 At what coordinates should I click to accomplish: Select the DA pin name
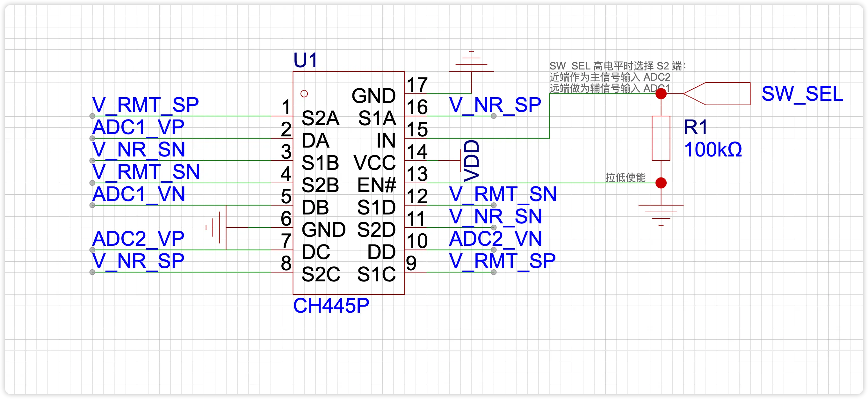pyautogui.click(x=315, y=141)
